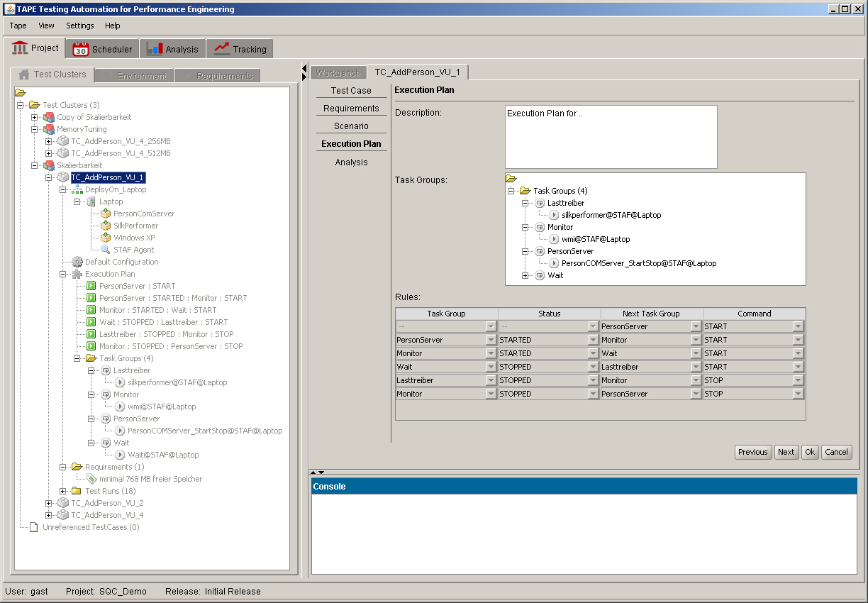This screenshot has height=603, width=868.
Task: Click the requirement tag icon for minimal 768 MB
Action: [x=91, y=479]
